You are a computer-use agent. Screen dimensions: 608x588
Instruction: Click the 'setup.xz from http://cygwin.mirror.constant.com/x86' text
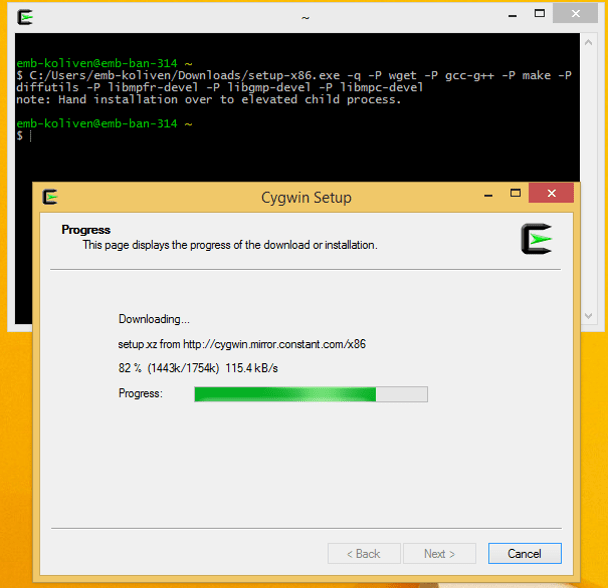tap(242, 344)
